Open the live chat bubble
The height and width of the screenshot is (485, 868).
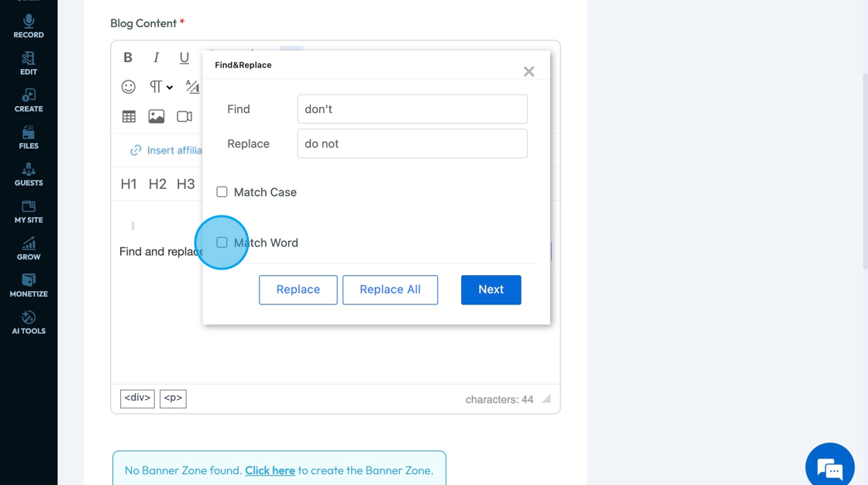[x=829, y=467]
